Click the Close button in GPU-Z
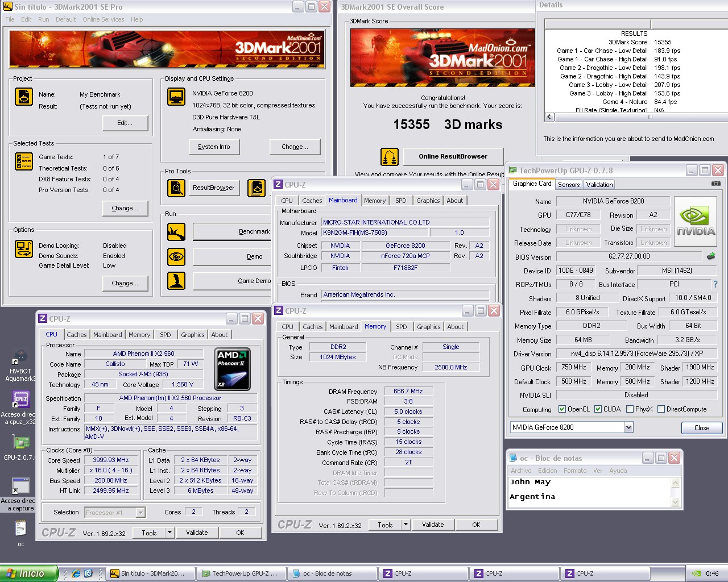The width and height of the screenshot is (728, 582). pos(702,428)
